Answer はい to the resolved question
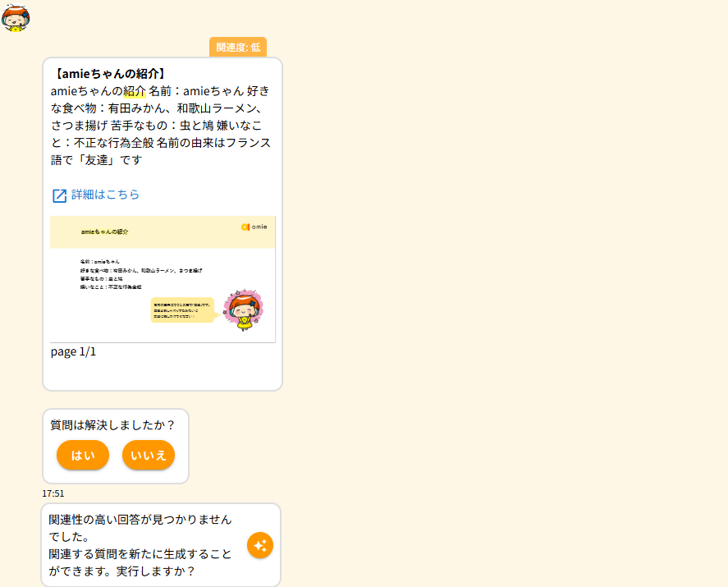The image size is (728, 587). [x=83, y=455]
